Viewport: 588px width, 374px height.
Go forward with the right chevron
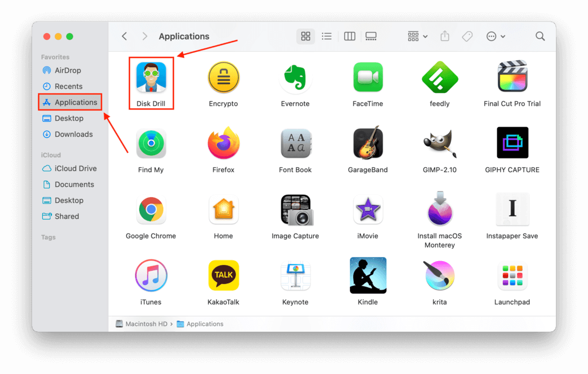tap(145, 36)
